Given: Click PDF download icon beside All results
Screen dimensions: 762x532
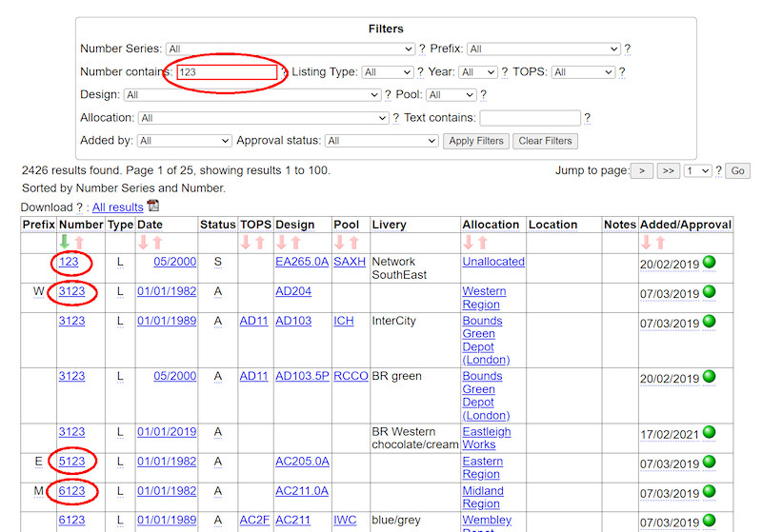Looking at the screenshot, I should click(x=153, y=206).
